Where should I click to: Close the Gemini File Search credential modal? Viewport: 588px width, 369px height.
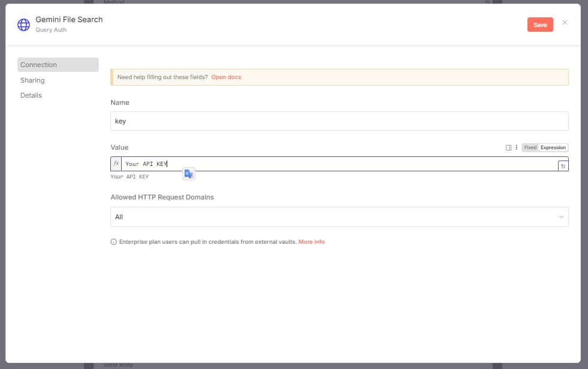[x=565, y=24]
